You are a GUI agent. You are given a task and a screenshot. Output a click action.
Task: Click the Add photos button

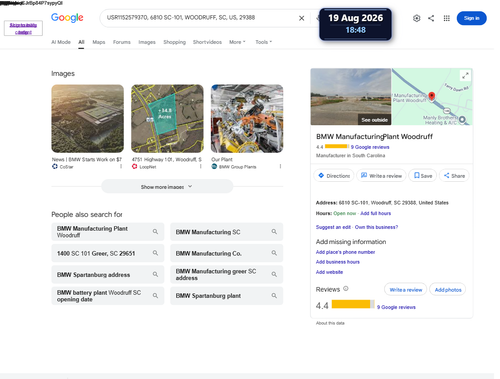(448, 289)
